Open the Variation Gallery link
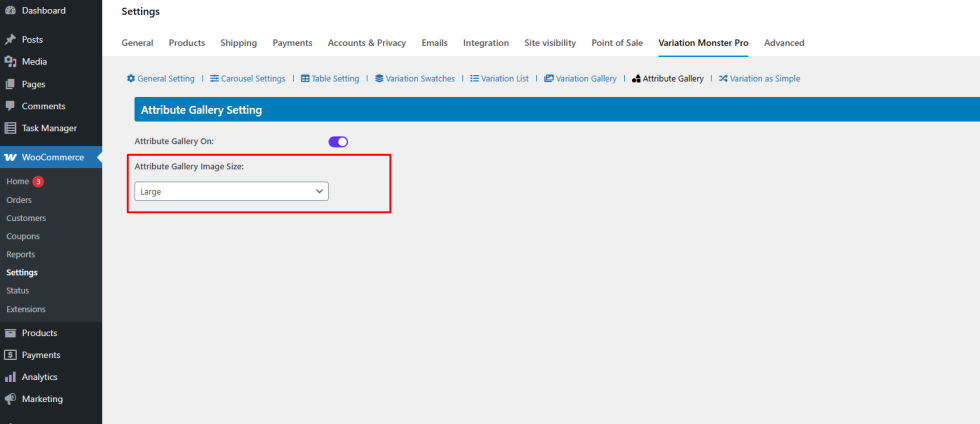980x424 pixels. [580, 78]
